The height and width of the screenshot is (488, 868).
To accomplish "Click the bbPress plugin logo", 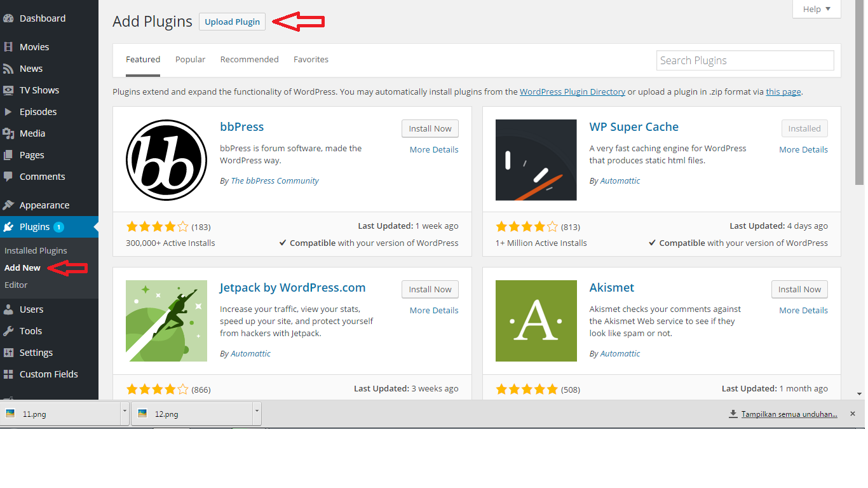I will pyautogui.click(x=166, y=160).
